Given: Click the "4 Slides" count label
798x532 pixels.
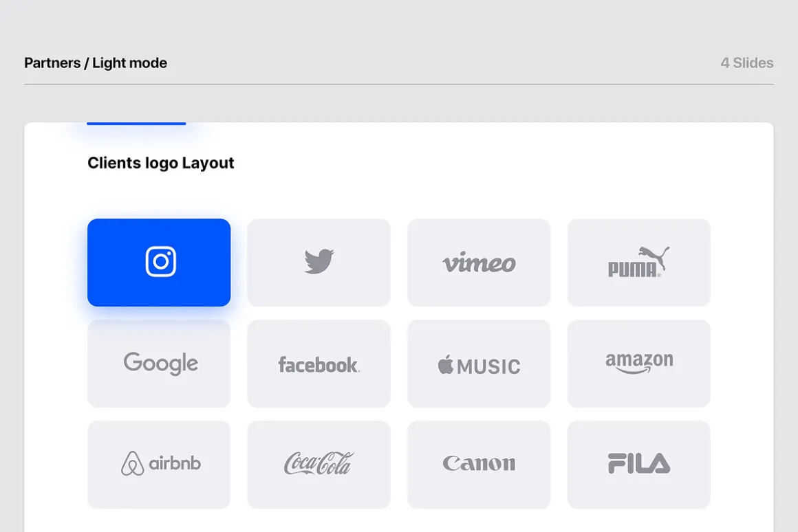Looking at the screenshot, I should point(746,63).
